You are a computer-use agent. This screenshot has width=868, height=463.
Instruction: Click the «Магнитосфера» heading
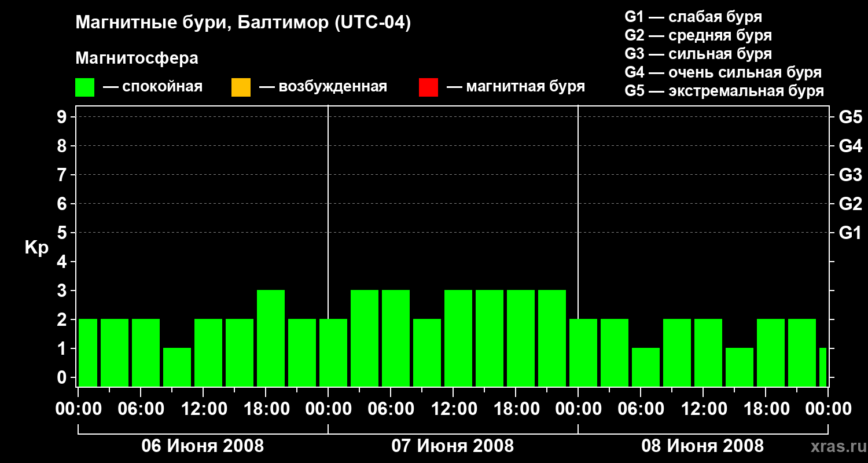(137, 58)
